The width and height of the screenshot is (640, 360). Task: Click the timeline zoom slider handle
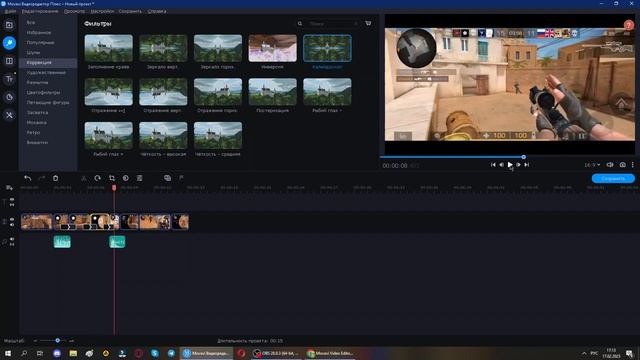point(58,340)
